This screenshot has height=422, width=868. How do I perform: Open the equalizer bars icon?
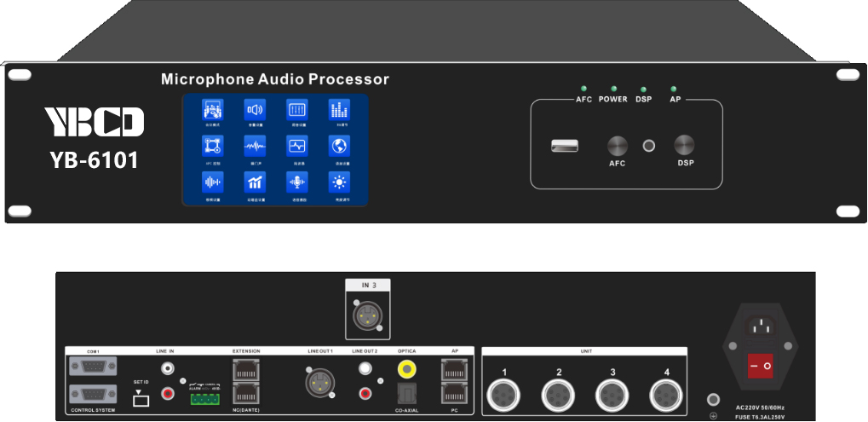pyautogui.click(x=339, y=110)
